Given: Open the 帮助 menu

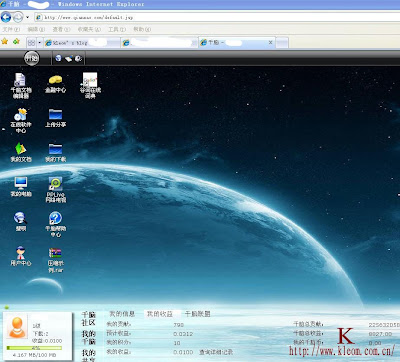Looking at the screenshot, I should (142, 30).
